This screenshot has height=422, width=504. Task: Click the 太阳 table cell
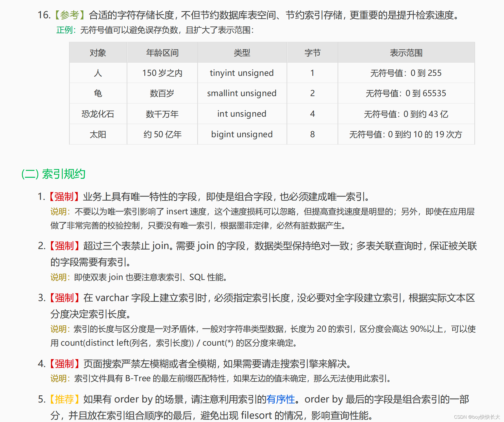click(x=98, y=134)
